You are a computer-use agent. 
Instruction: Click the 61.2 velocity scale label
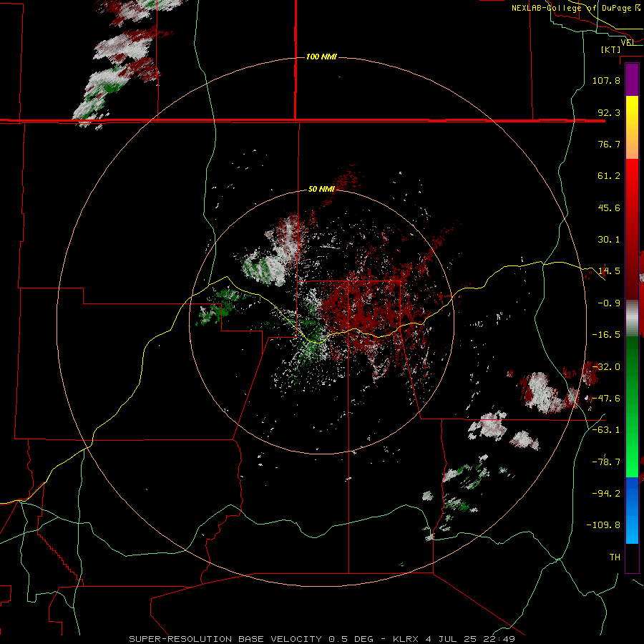[609, 176]
